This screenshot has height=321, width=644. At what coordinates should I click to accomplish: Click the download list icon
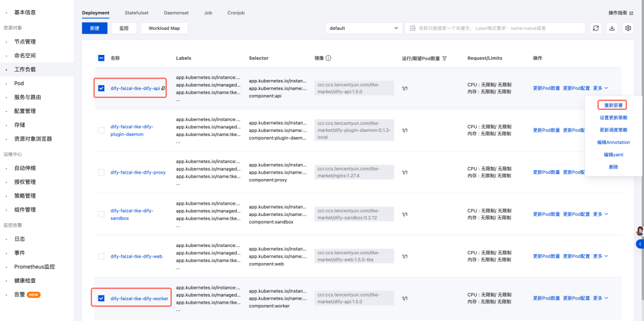tap(612, 28)
